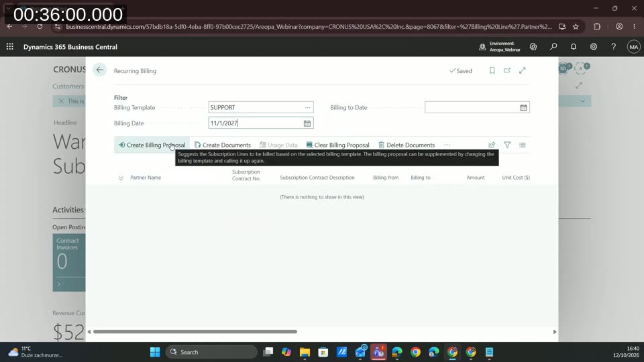Open the Billing to Date calendar picker

click(523, 107)
